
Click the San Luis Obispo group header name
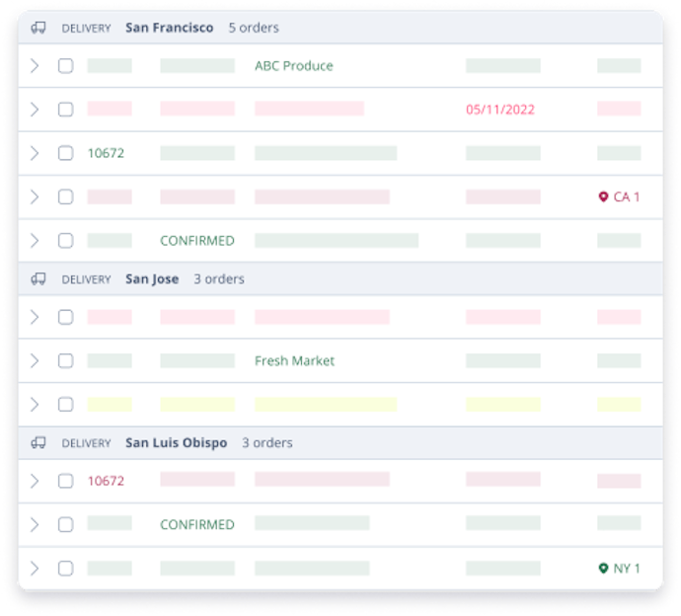click(x=177, y=442)
